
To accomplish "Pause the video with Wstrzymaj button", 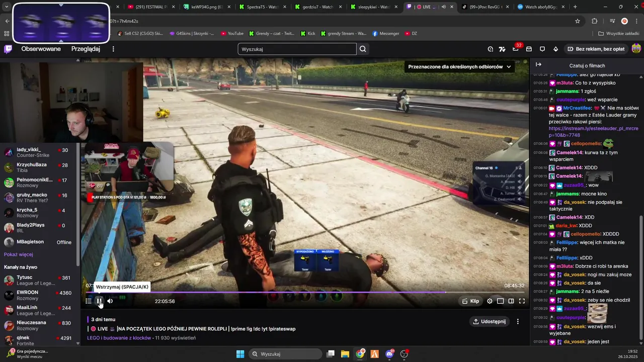I will (x=99, y=301).
